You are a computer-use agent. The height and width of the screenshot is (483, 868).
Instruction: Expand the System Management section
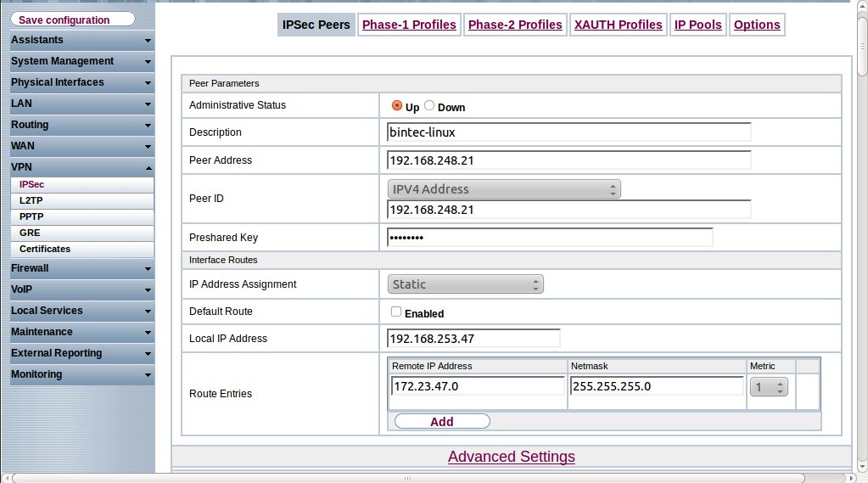(x=81, y=61)
